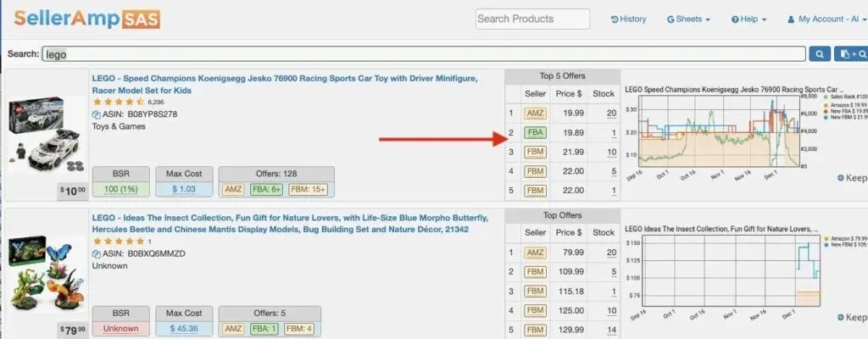Click the BSR value 100 (1%)
This screenshot has width=868, height=339.
coord(120,189)
